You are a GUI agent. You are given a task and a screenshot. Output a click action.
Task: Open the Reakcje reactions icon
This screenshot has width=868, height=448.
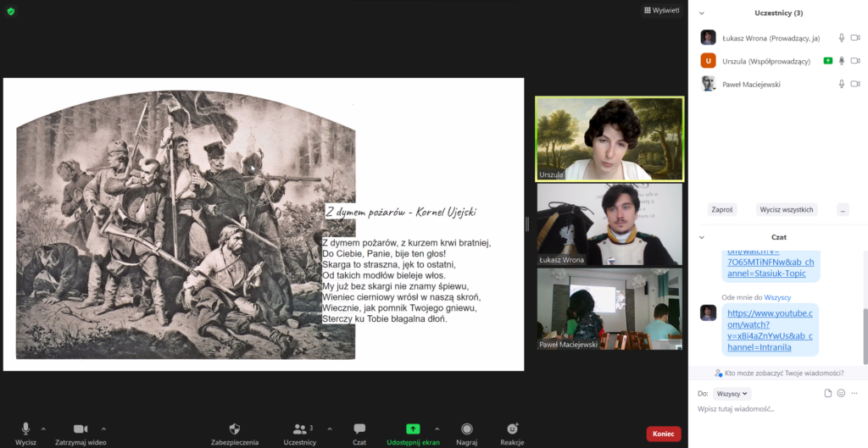tap(512, 429)
